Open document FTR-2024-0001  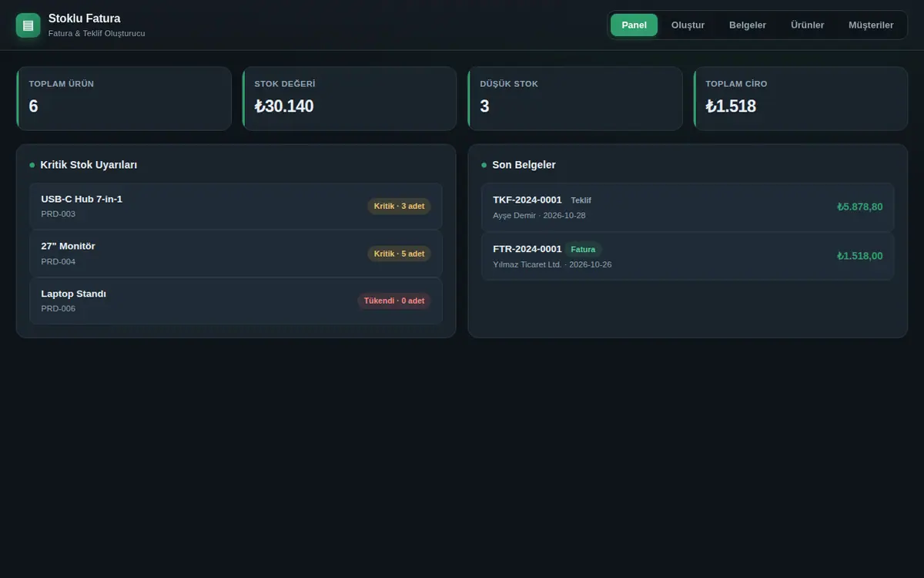tap(688, 256)
